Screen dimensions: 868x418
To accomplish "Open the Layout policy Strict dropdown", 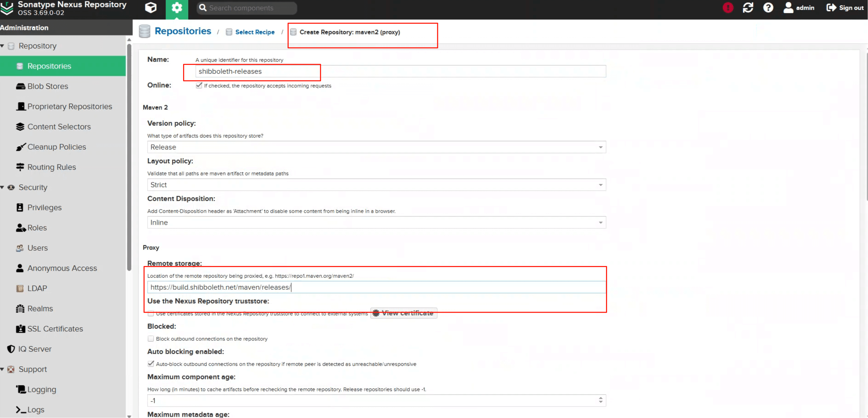I will tap(376, 185).
